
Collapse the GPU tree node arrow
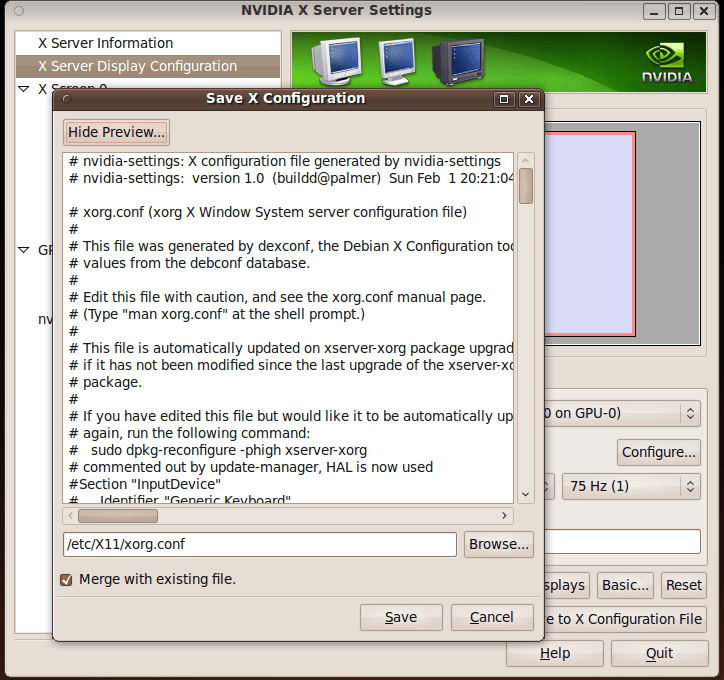(x=24, y=250)
